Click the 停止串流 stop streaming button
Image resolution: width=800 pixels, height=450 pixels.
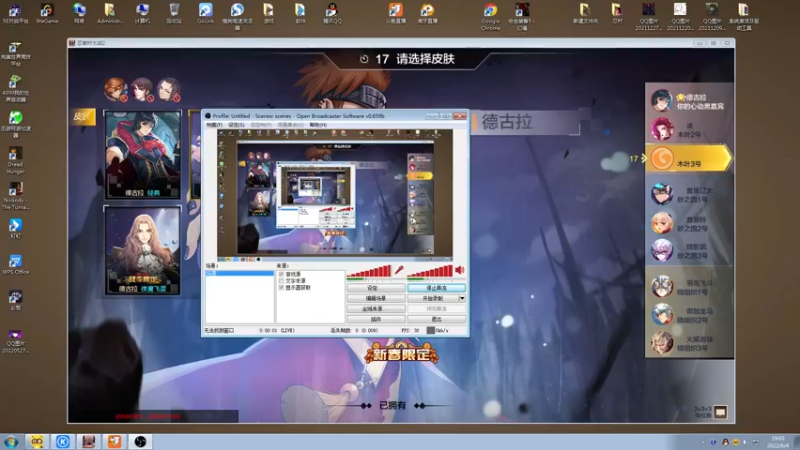tap(436, 288)
